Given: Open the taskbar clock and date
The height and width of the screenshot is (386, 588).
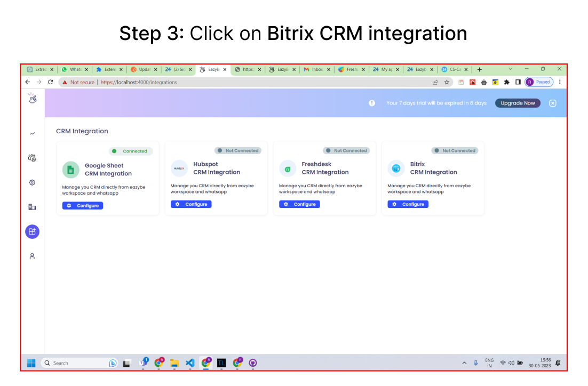Looking at the screenshot, I should coord(539,363).
